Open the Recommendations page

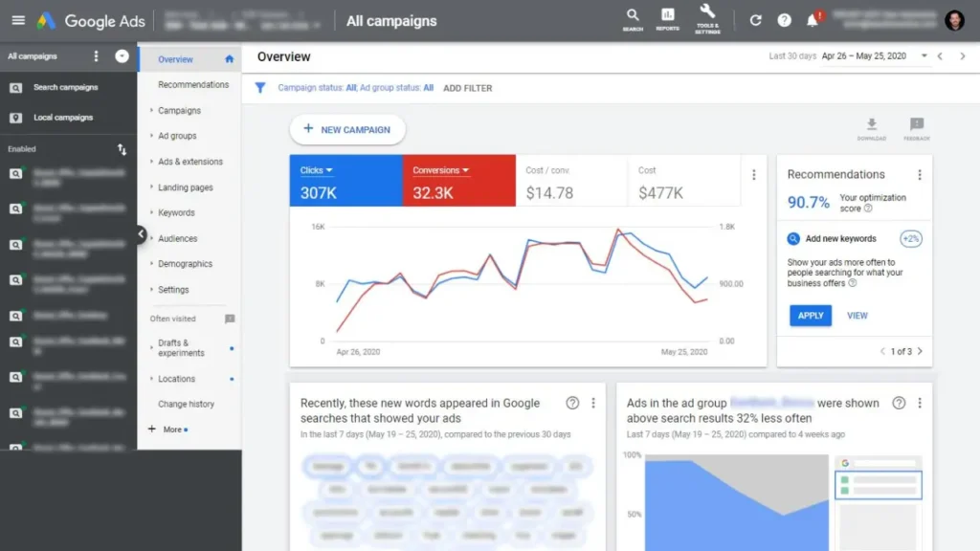(193, 85)
